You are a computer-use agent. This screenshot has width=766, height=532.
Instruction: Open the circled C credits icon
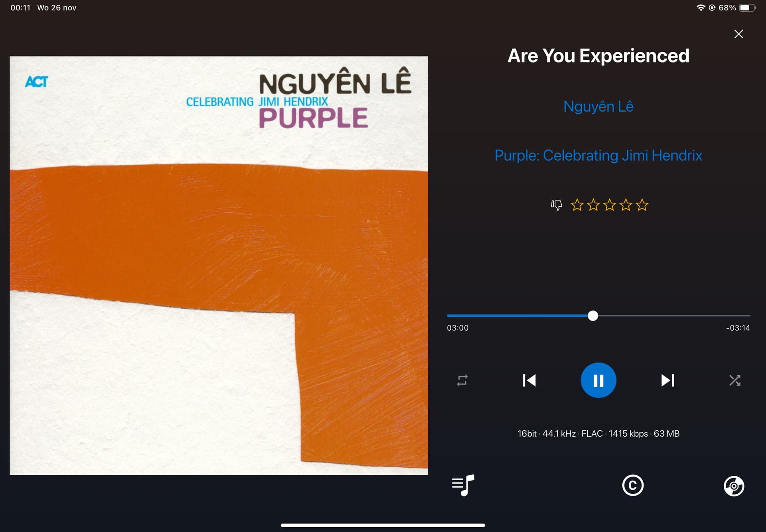click(633, 485)
